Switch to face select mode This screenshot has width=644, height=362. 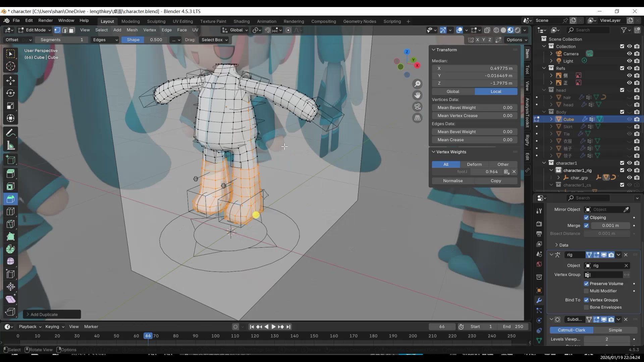72,30
